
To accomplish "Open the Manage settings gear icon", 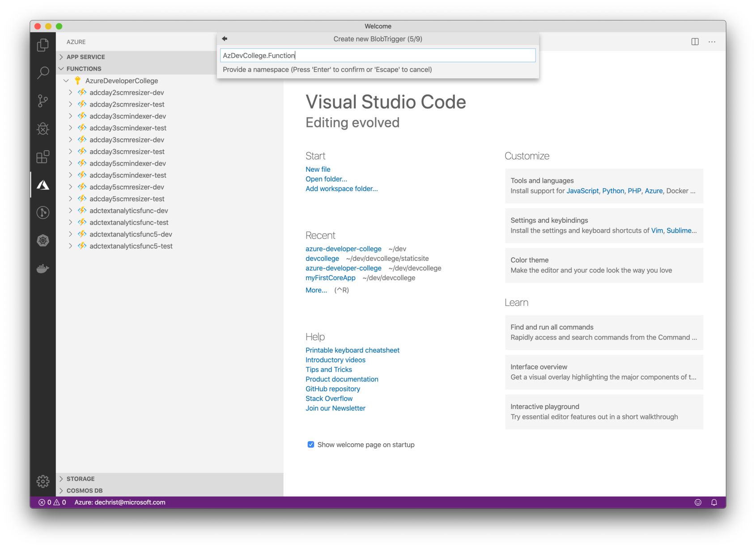I will point(42,482).
